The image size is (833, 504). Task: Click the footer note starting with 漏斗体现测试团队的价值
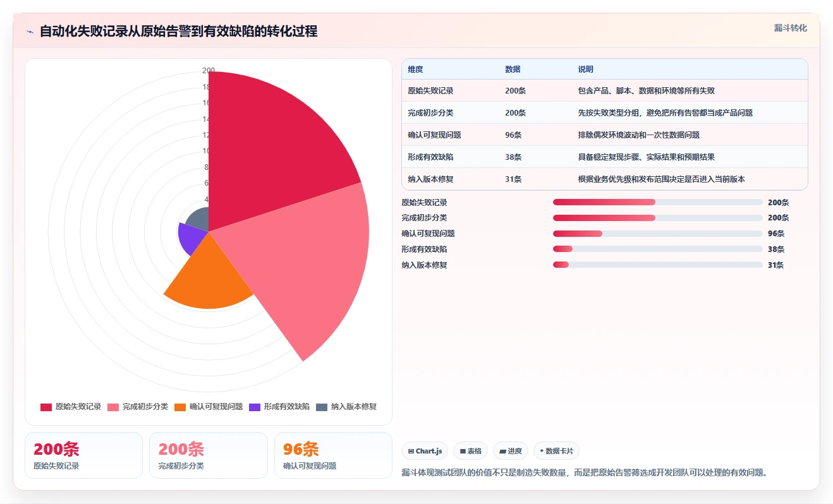pos(585,472)
